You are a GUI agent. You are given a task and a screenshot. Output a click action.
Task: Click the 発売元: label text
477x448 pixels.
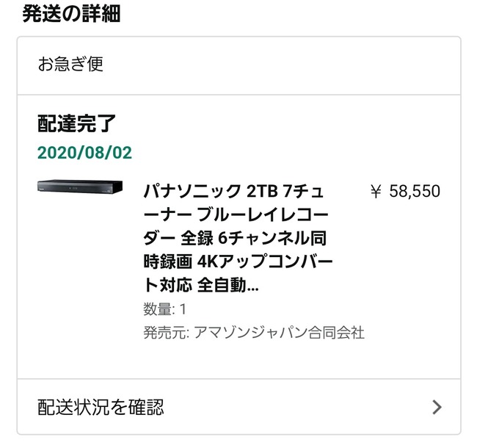(x=167, y=333)
